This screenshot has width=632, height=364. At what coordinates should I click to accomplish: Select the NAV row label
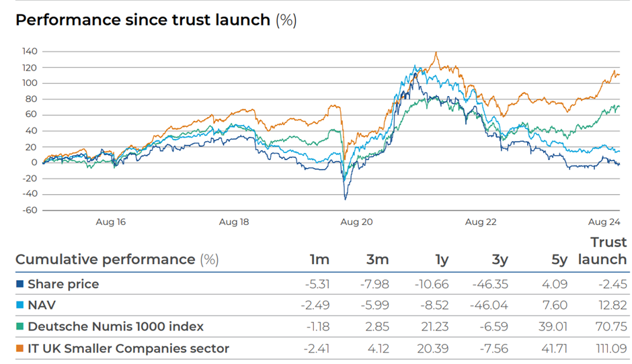(x=42, y=305)
